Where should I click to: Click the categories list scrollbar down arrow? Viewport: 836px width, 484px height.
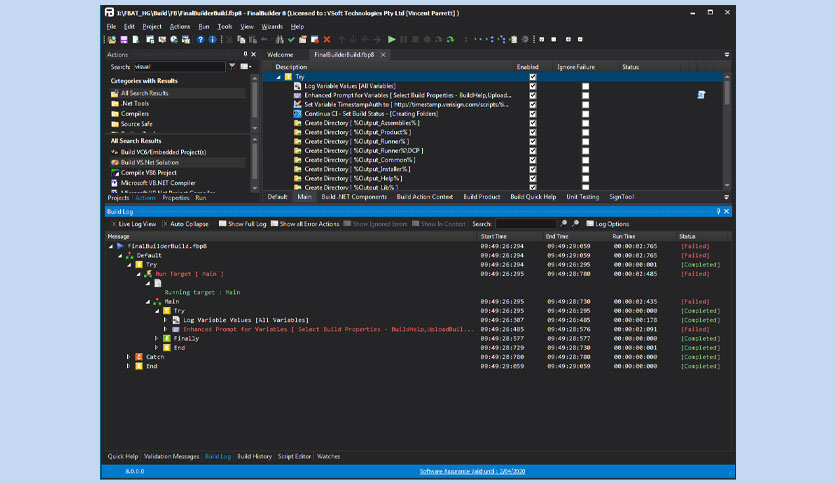tap(255, 128)
